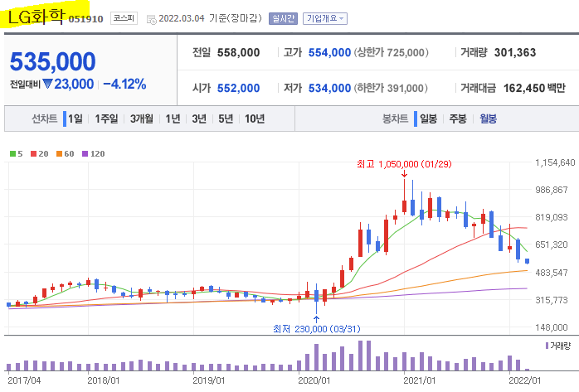
Task: Select the 주봉 candlestick chart
Action: pyautogui.click(x=458, y=119)
